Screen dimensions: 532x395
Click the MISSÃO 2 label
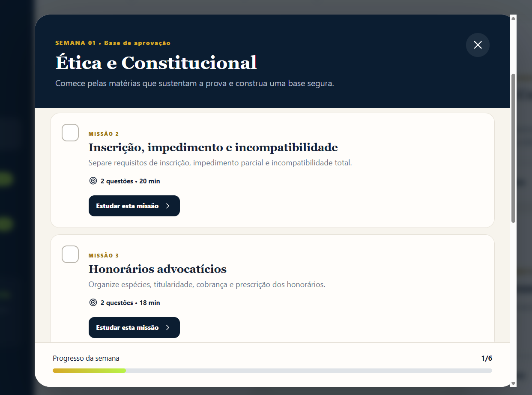pos(104,134)
